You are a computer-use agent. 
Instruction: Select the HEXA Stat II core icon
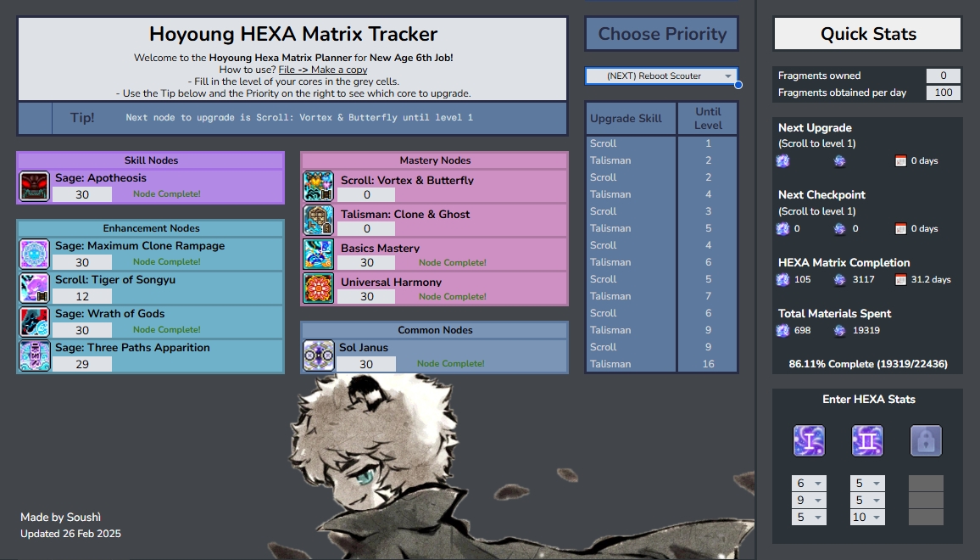coord(867,441)
